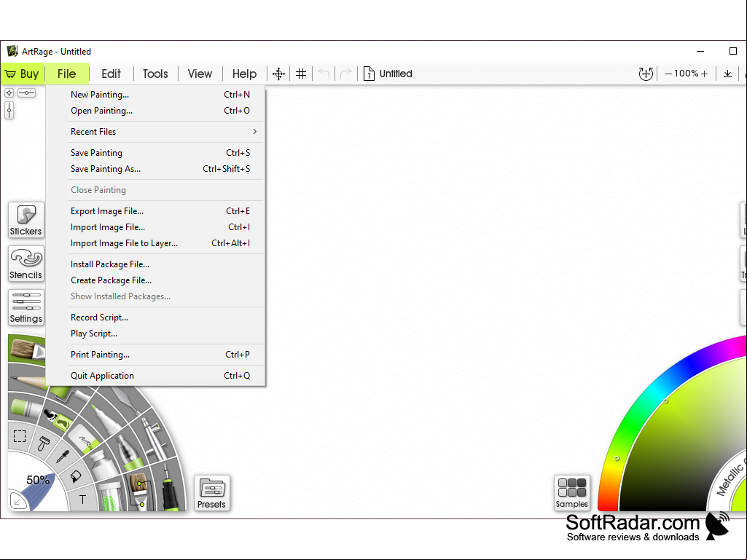This screenshot has height=560, width=747.
Task: Click the 50% tool size indicator
Action: [x=38, y=480]
